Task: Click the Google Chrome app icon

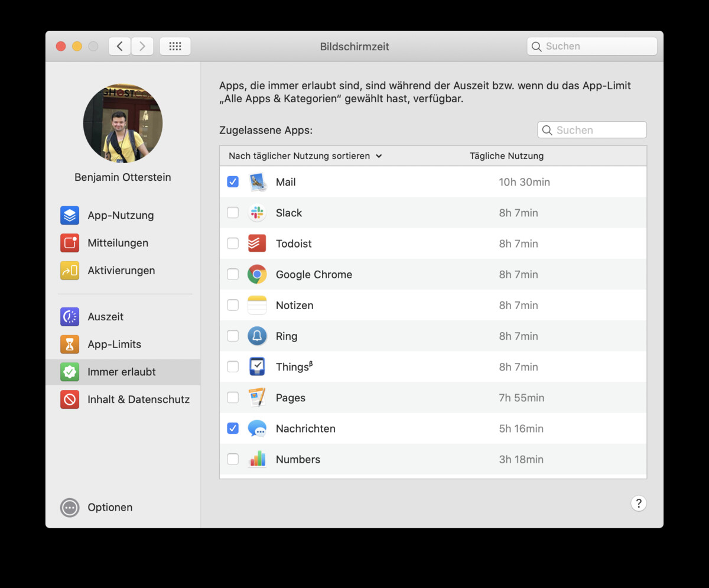Action: pyautogui.click(x=257, y=274)
